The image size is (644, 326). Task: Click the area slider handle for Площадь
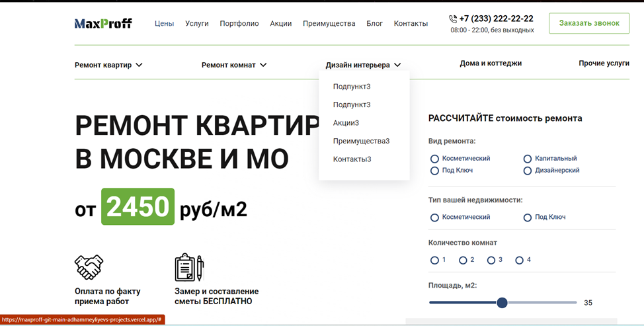(x=502, y=303)
